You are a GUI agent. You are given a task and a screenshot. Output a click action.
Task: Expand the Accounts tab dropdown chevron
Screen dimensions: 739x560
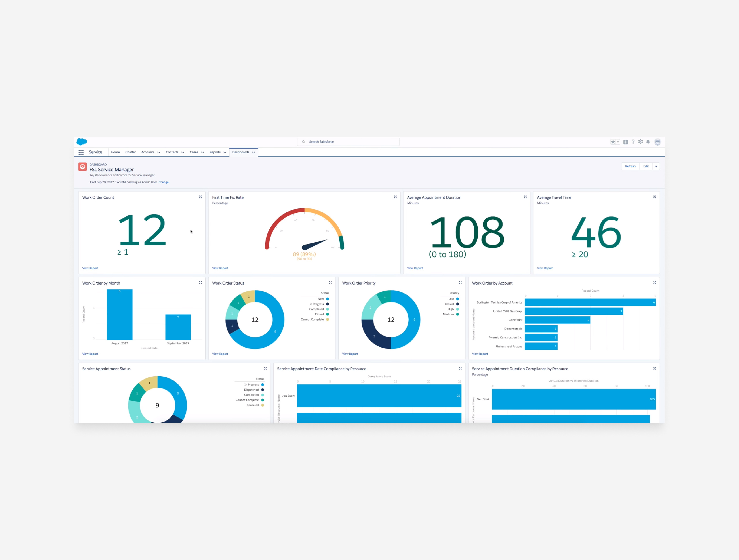(x=159, y=152)
